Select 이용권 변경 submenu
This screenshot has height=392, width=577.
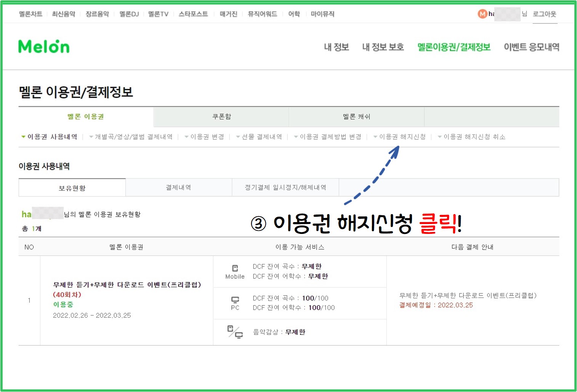tap(207, 137)
